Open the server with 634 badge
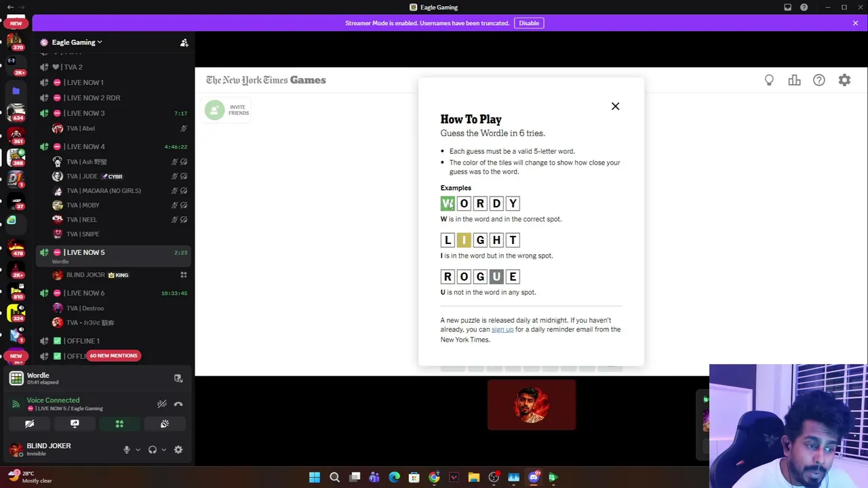This screenshot has width=868, height=488. click(16, 113)
